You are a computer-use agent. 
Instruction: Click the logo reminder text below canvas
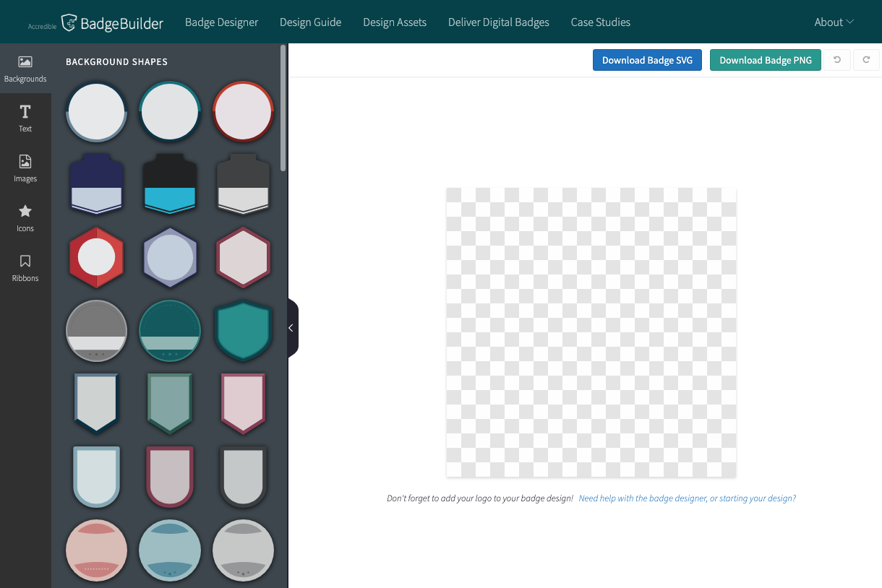480,498
